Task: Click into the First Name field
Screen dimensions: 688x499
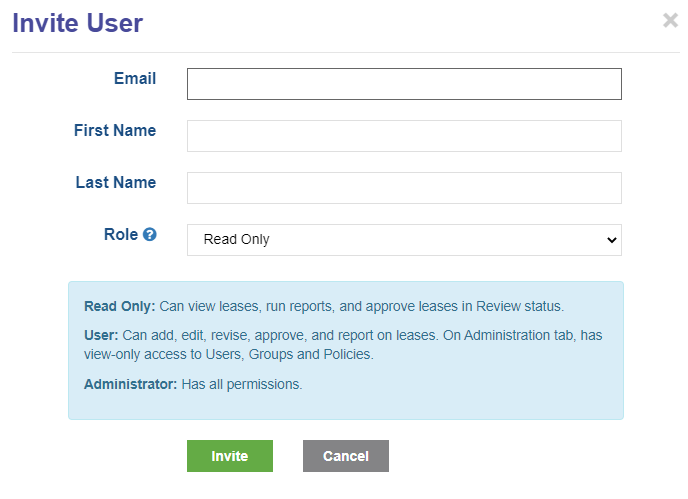Action: [x=404, y=136]
